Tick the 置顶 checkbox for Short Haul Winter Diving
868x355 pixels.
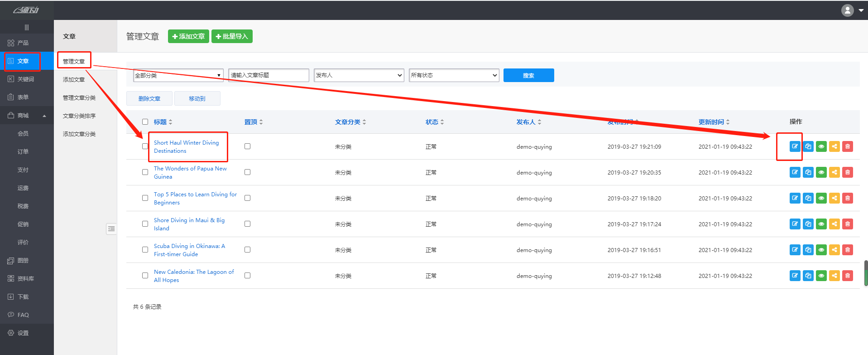coord(247,146)
